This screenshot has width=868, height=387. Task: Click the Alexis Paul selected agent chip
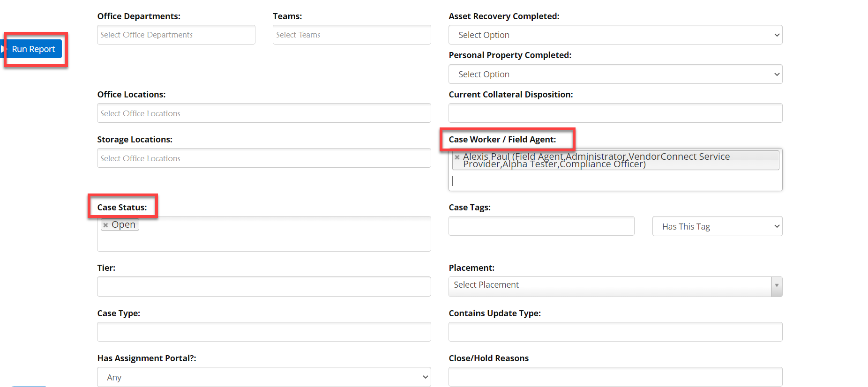[x=615, y=160]
